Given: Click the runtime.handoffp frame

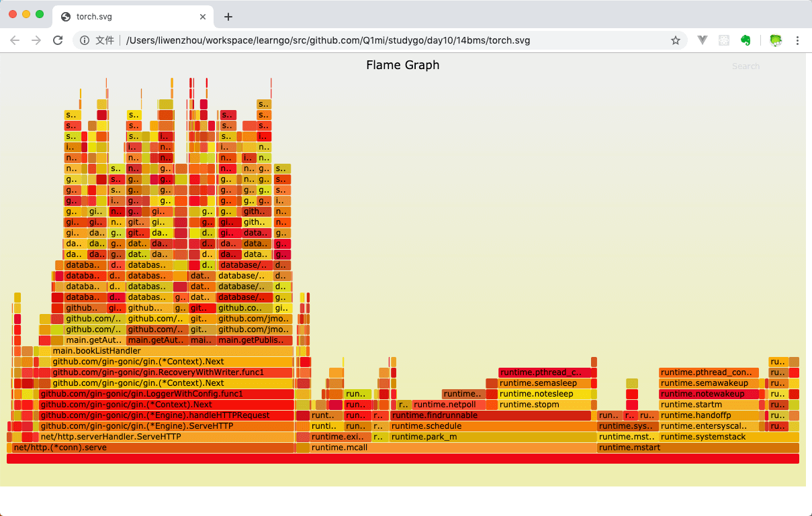Looking at the screenshot, I should pos(709,415).
